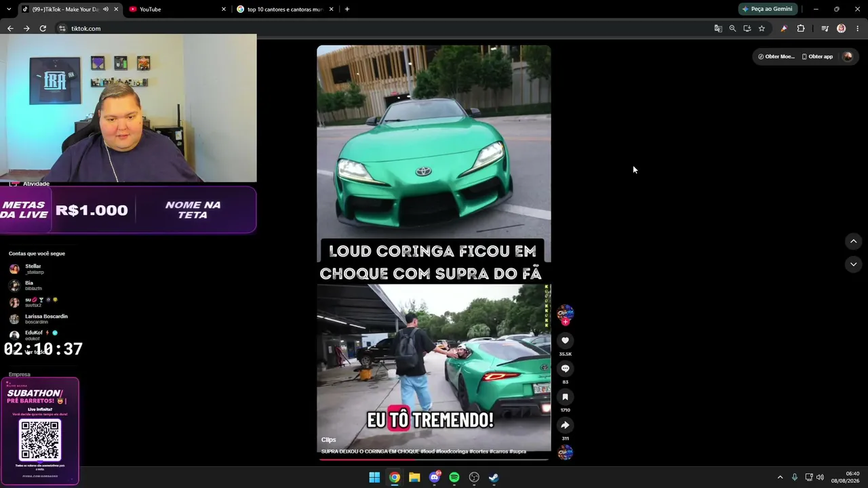The height and width of the screenshot is (488, 868).
Task: Open the Chrome profile avatar
Action: 841,28
